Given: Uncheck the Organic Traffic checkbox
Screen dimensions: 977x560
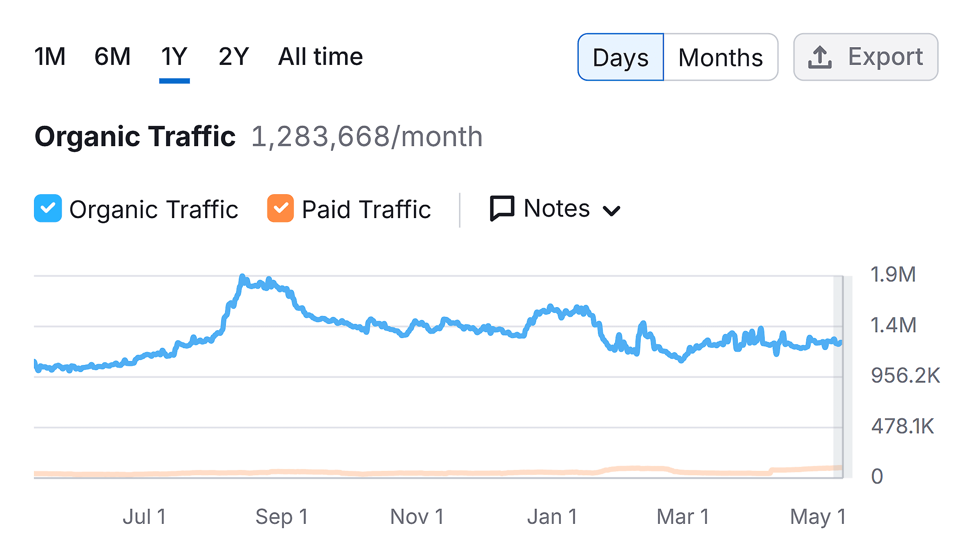Looking at the screenshot, I should click(48, 208).
